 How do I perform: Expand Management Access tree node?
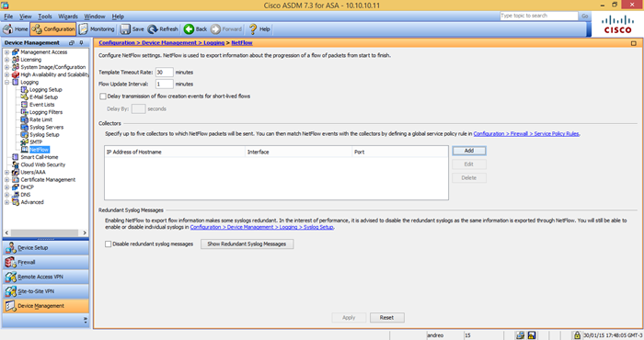[6, 52]
